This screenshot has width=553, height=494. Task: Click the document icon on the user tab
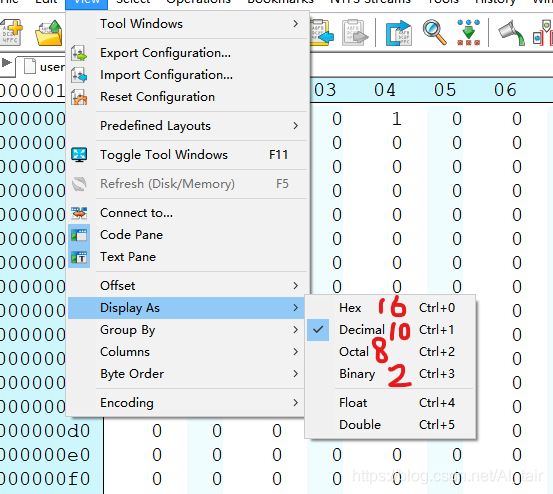tap(30, 66)
